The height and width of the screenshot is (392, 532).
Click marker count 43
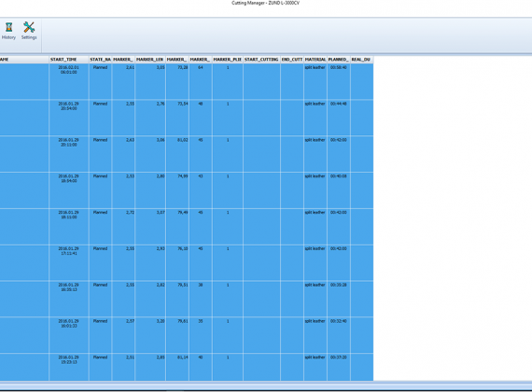(x=201, y=176)
